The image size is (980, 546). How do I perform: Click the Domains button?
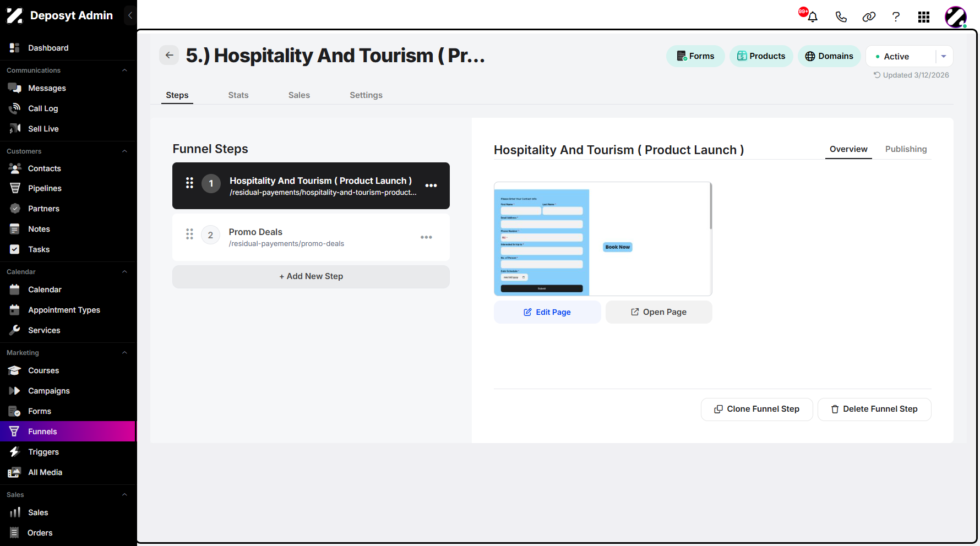tap(829, 56)
